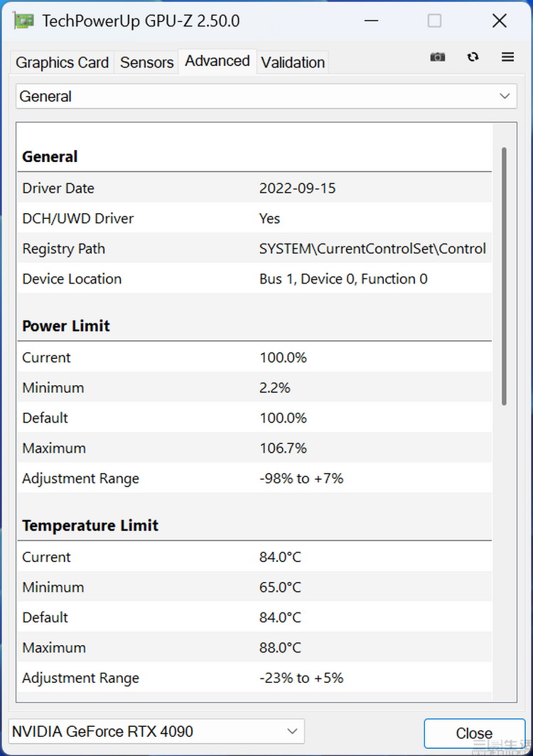
Task: Switch to the Graphics Card tab
Action: tap(62, 63)
